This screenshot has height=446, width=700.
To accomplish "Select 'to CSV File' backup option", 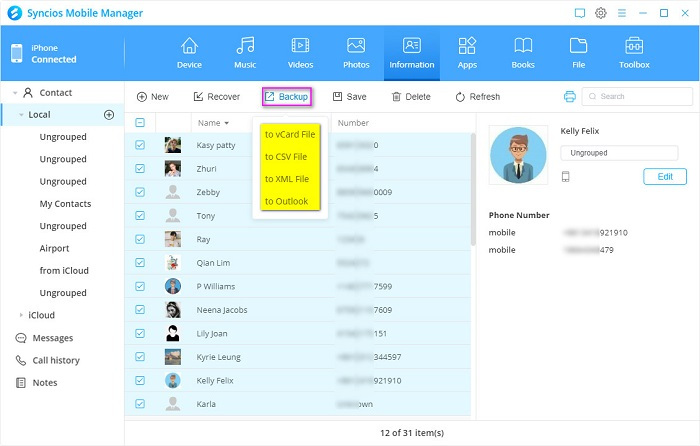I will pos(286,157).
